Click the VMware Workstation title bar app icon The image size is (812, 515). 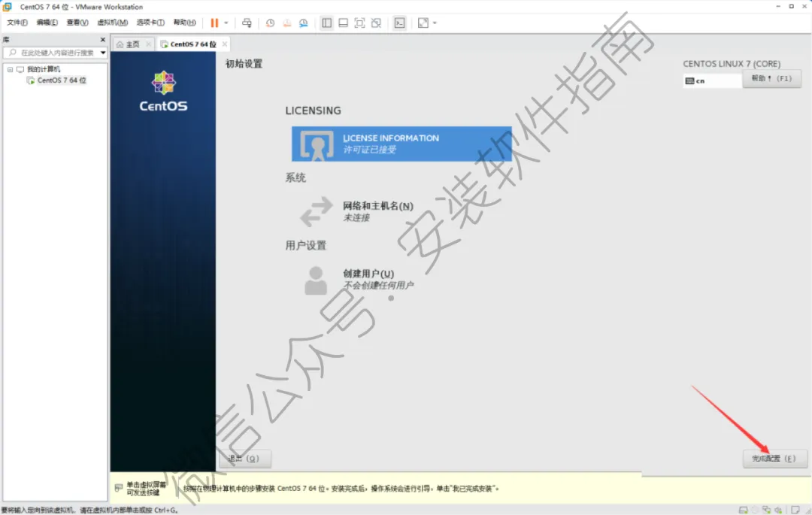coord(8,7)
